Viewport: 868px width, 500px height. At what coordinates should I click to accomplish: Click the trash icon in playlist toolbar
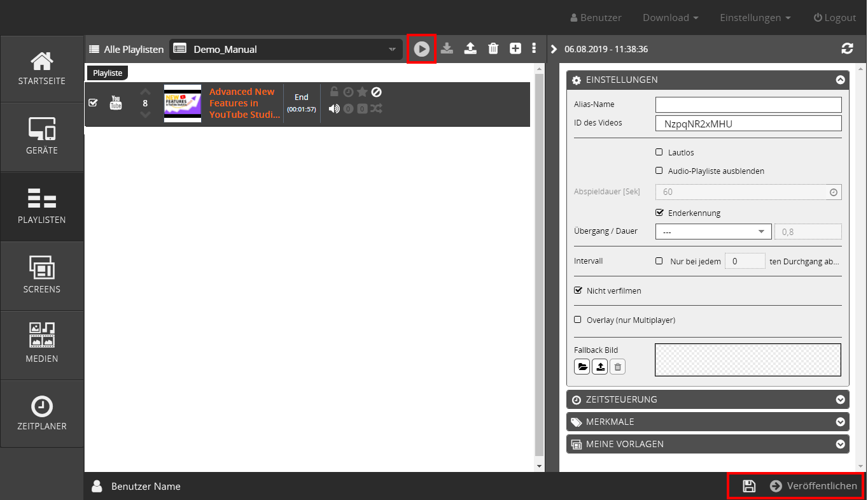click(x=493, y=49)
